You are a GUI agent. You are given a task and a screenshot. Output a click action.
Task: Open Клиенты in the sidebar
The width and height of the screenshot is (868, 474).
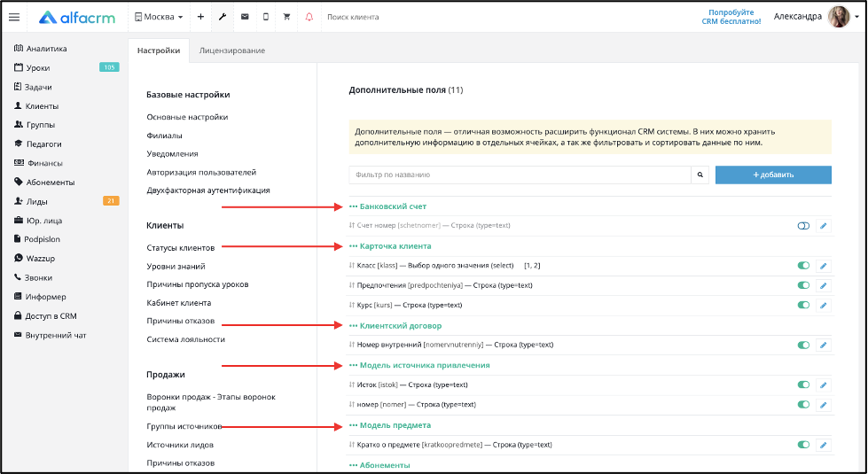point(36,105)
